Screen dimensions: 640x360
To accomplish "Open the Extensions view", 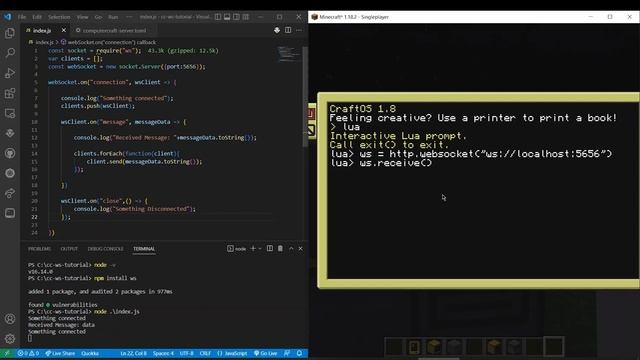I will click(x=10, y=93).
